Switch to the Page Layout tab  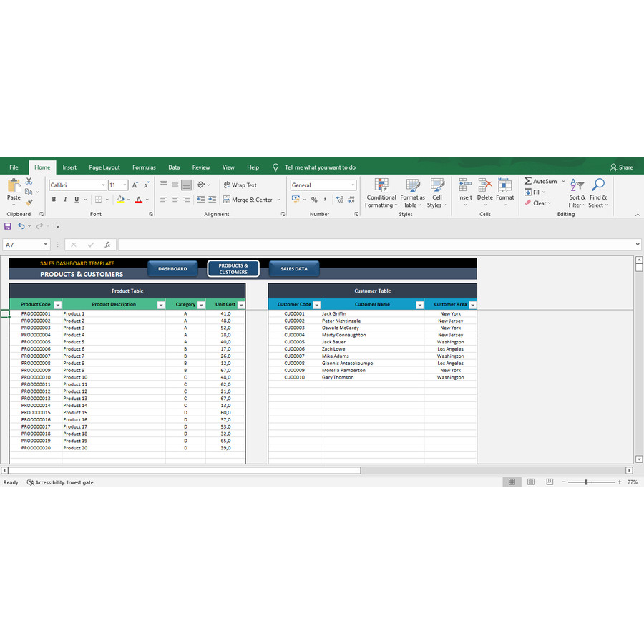tap(104, 167)
